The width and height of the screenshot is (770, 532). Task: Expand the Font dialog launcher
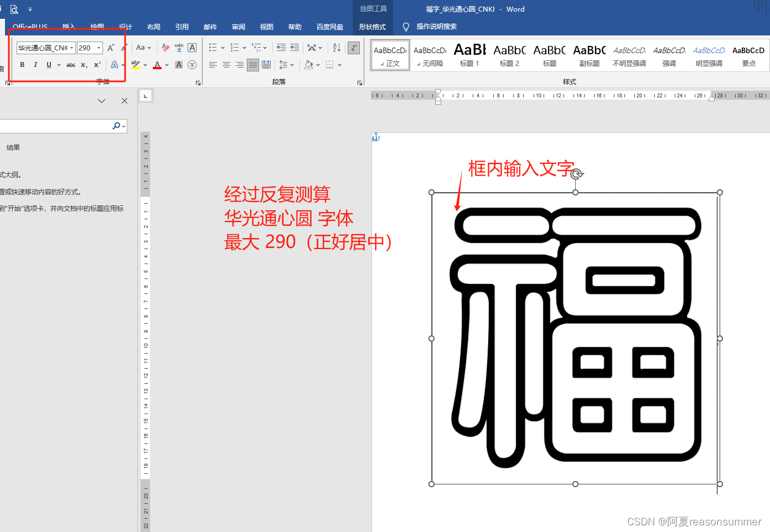(198, 83)
